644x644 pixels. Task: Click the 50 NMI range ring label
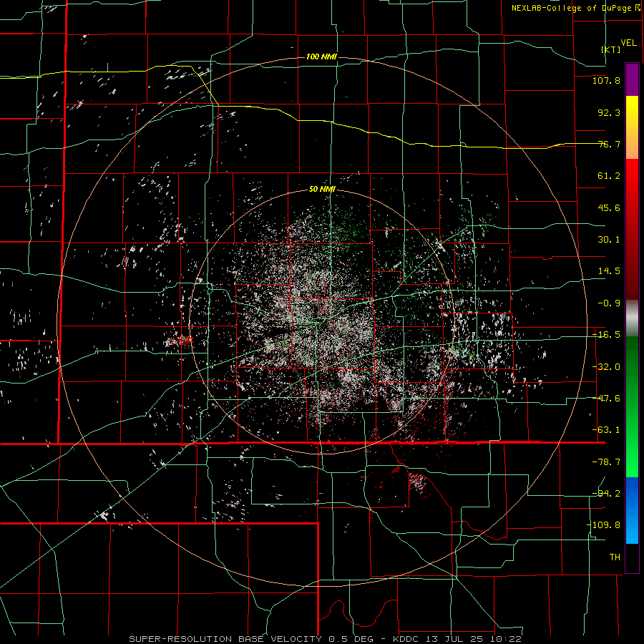tap(322, 190)
